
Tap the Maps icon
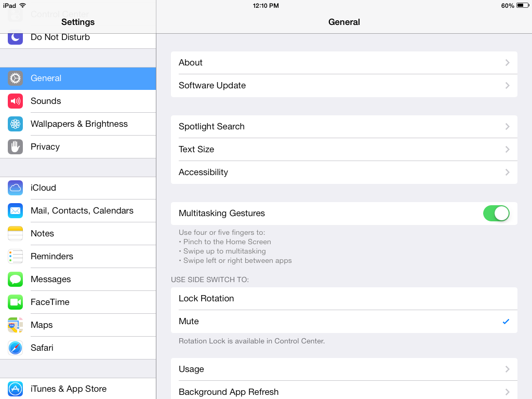15,325
